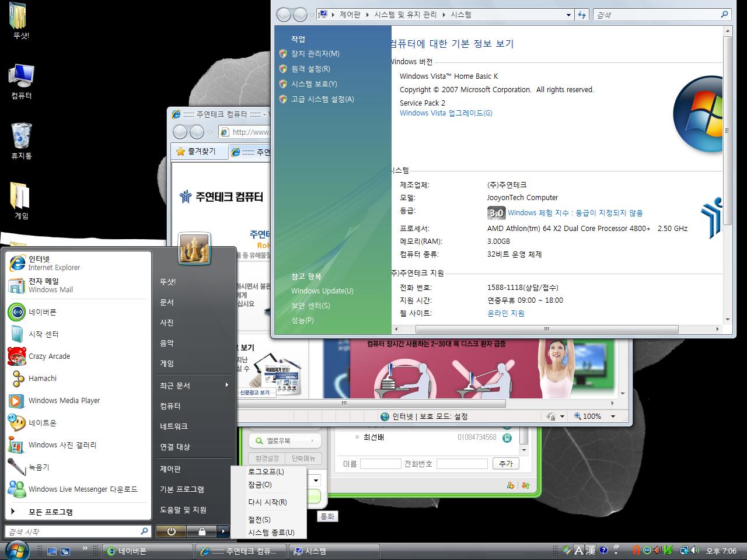Open Windows 사진 갤러리 in the Start menu
The width and height of the screenshot is (747, 560).
77,445
